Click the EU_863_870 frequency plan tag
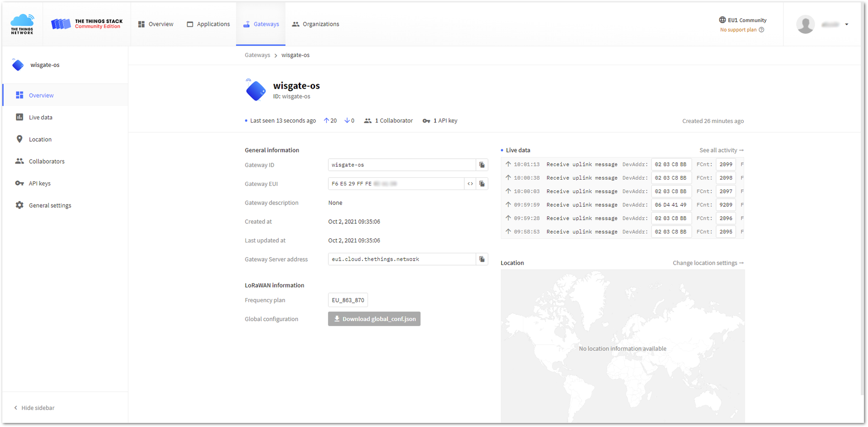This screenshot has height=427, width=868. 348,300
